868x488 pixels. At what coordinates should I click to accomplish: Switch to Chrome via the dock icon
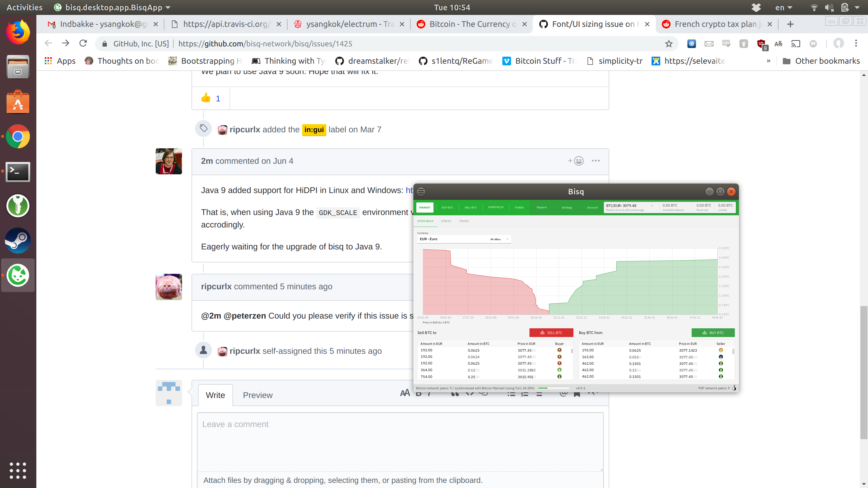(18, 136)
